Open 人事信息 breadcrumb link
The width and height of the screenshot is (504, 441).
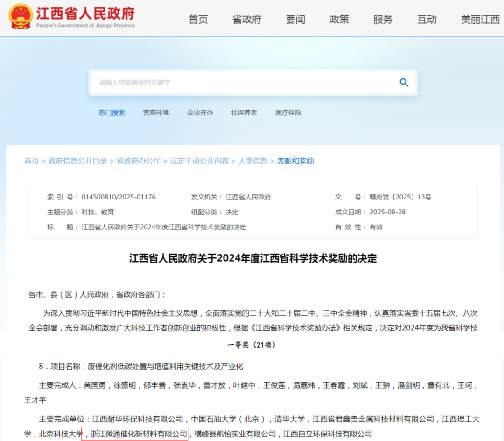(252, 161)
